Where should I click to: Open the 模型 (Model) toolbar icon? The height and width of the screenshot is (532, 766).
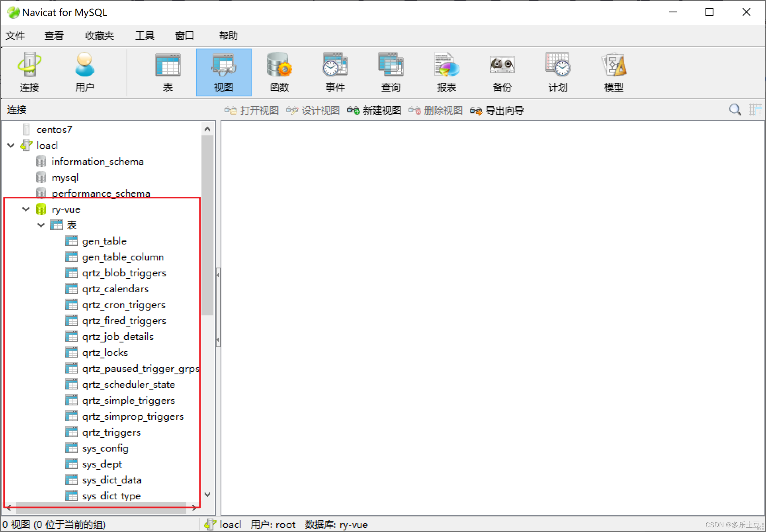point(614,72)
